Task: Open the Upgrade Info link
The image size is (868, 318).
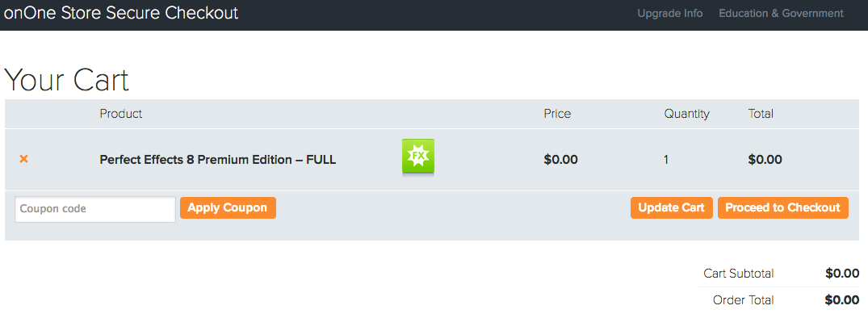Action: click(670, 13)
